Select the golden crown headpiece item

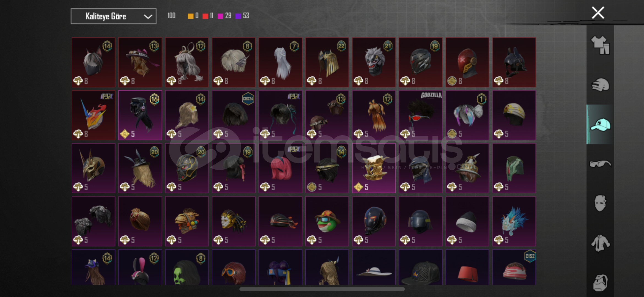click(x=374, y=168)
